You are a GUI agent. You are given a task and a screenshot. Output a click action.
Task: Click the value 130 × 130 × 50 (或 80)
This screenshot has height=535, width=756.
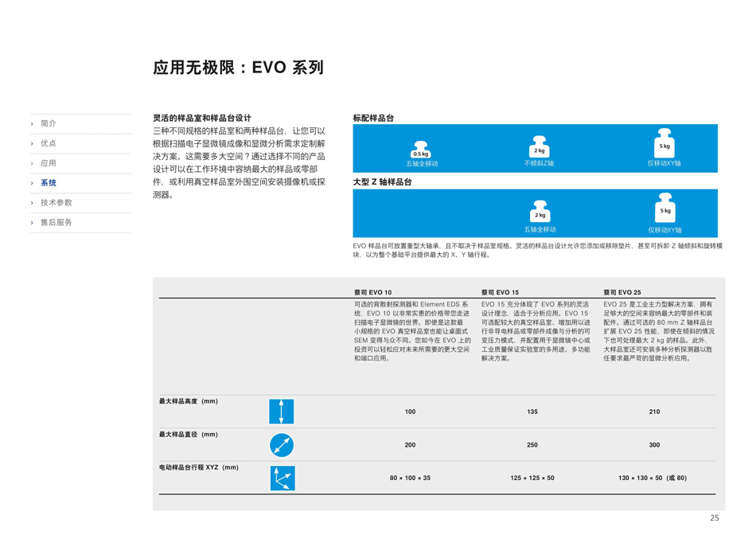point(653,478)
